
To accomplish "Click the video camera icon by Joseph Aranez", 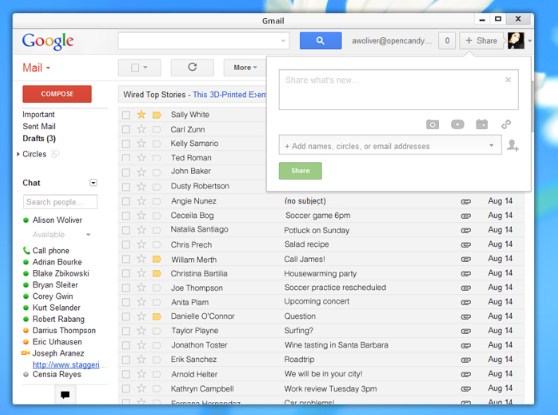I will [x=25, y=353].
